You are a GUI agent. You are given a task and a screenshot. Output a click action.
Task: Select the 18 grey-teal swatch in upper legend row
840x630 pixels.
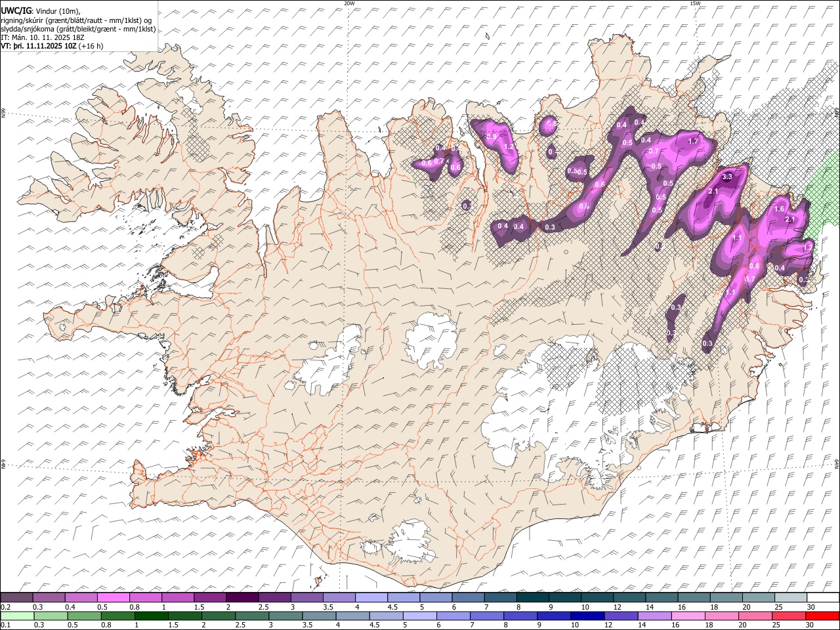click(x=726, y=598)
